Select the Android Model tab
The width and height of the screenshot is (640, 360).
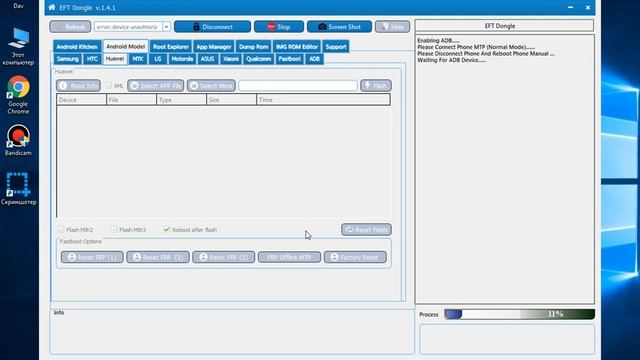pyautogui.click(x=125, y=47)
